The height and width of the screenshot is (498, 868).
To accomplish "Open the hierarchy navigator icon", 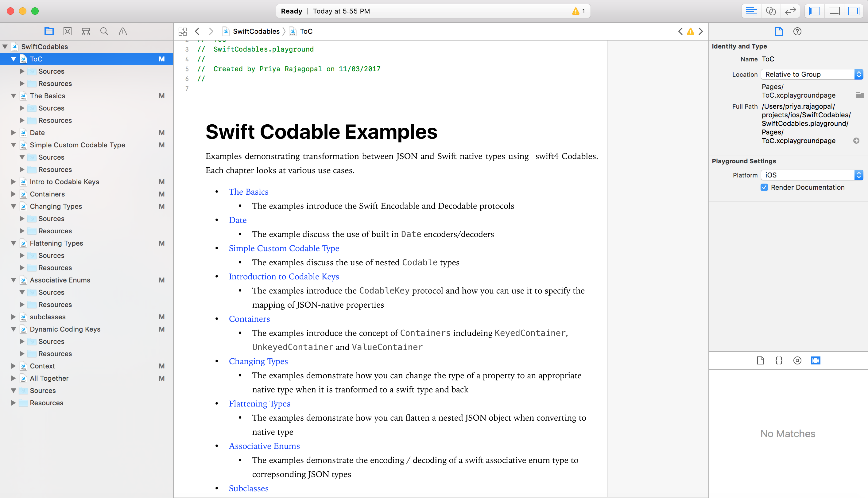I will (86, 31).
